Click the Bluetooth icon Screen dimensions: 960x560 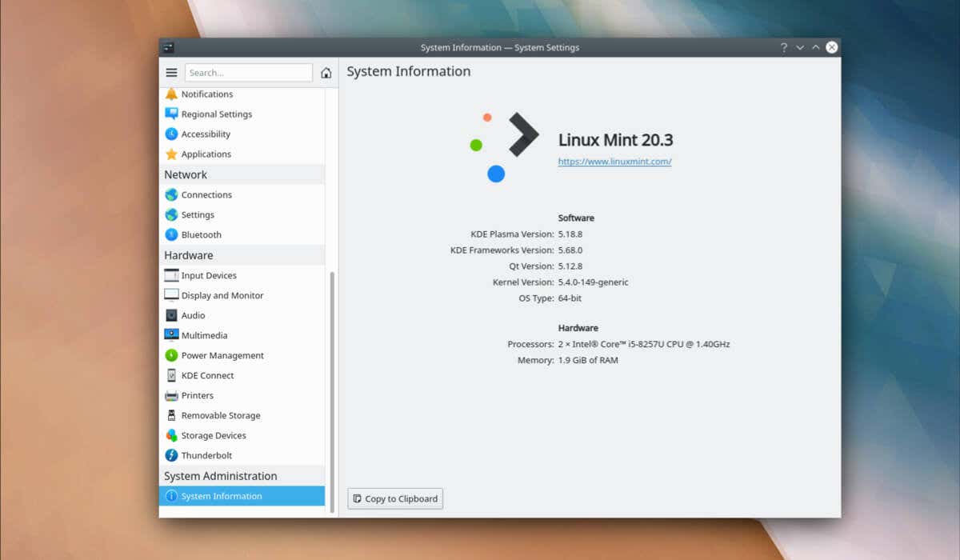[171, 234]
